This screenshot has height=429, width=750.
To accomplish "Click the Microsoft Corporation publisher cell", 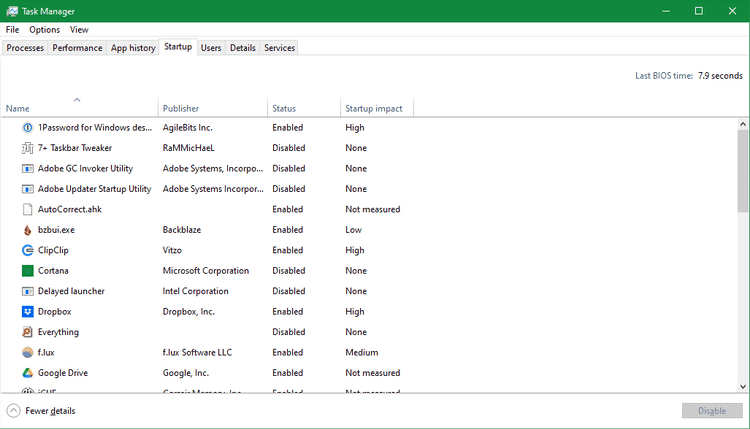I will 206,271.
